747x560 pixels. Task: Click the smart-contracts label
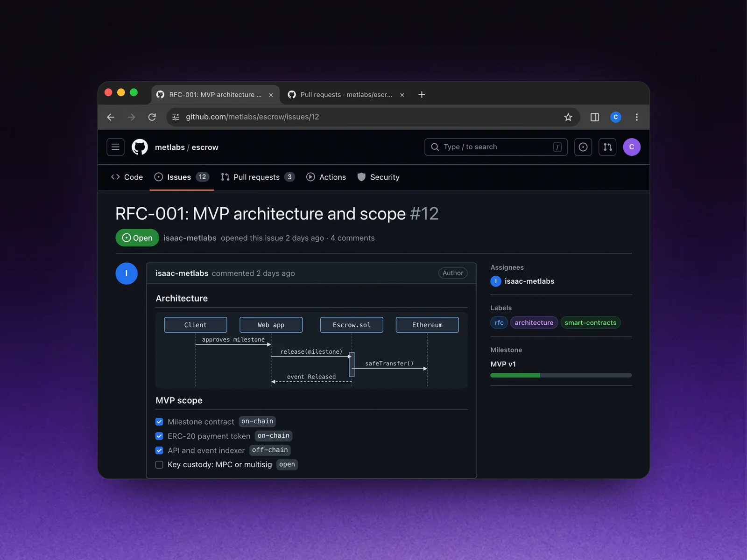pyautogui.click(x=591, y=323)
